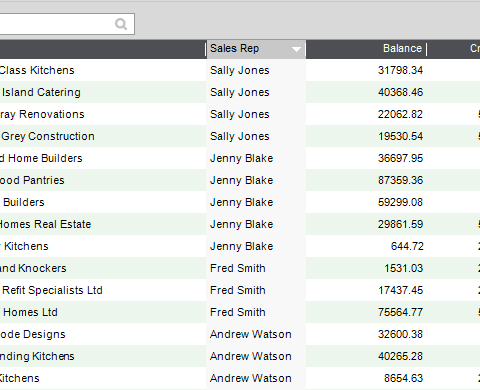Click Andrew Watson beside balance 40265.28

tap(251, 356)
